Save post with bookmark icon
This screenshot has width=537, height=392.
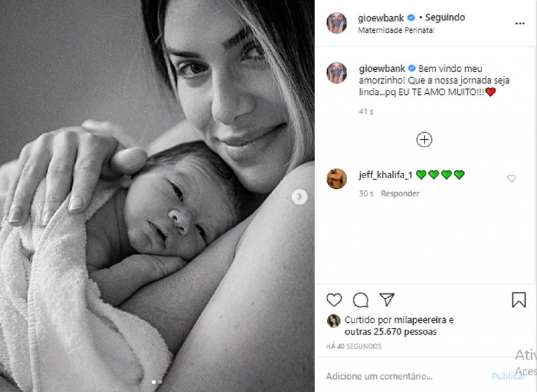[x=519, y=300]
